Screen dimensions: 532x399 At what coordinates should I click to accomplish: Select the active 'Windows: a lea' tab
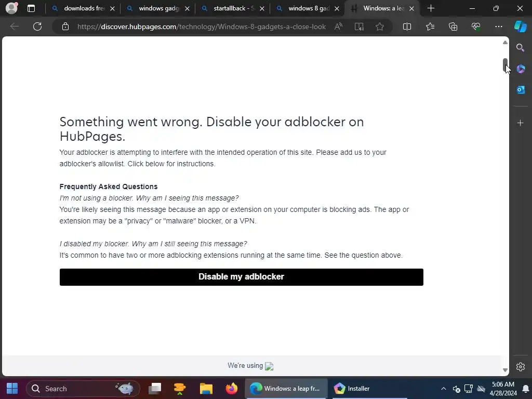(383, 8)
